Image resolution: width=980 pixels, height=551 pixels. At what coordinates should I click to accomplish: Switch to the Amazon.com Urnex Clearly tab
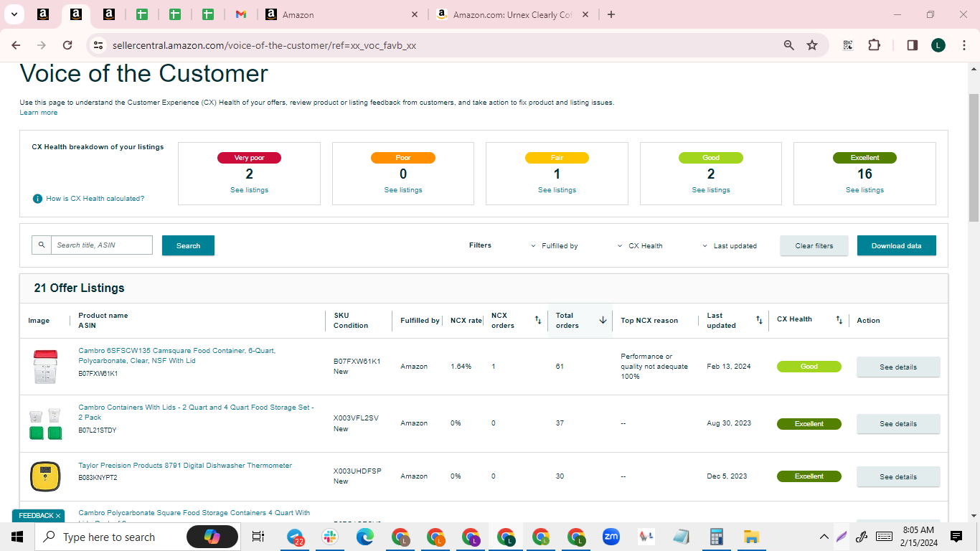514,14
